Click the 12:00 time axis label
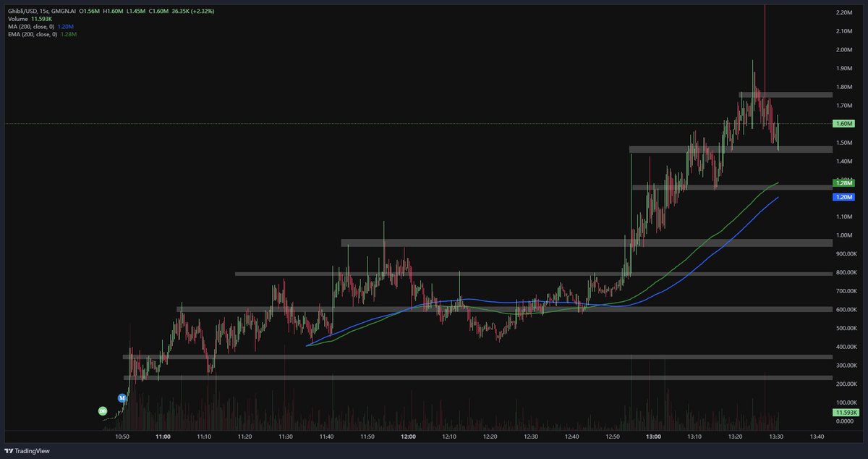The width and height of the screenshot is (868, 459). point(408,437)
